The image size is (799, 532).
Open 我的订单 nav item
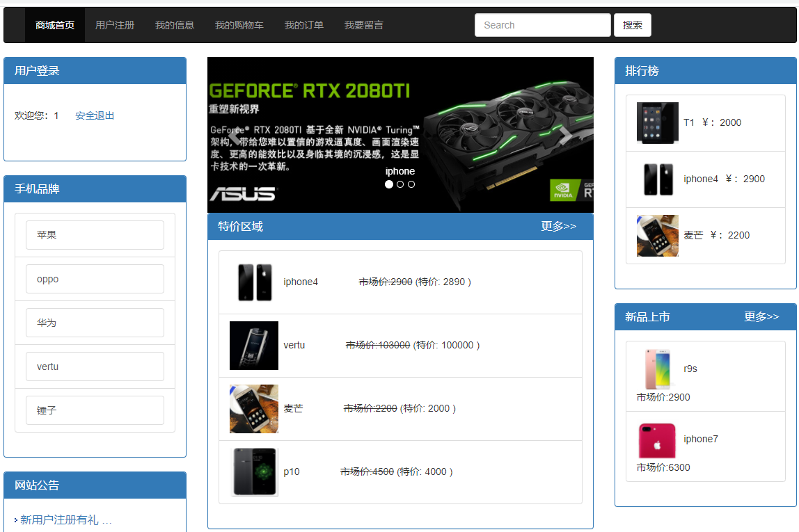coord(303,25)
